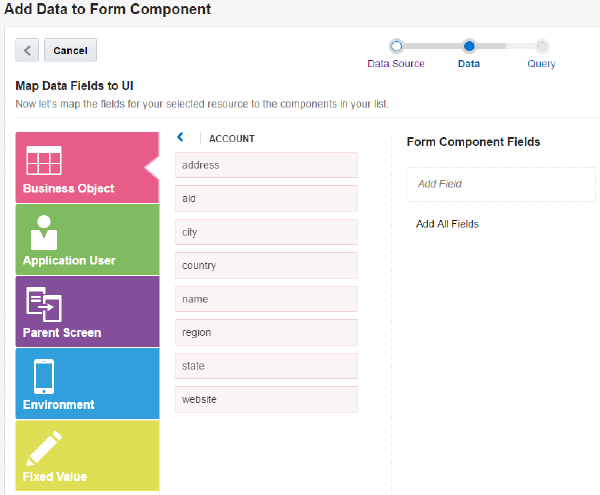The image size is (600, 495).
Task: Go to the Data Source step
Action: (396, 46)
